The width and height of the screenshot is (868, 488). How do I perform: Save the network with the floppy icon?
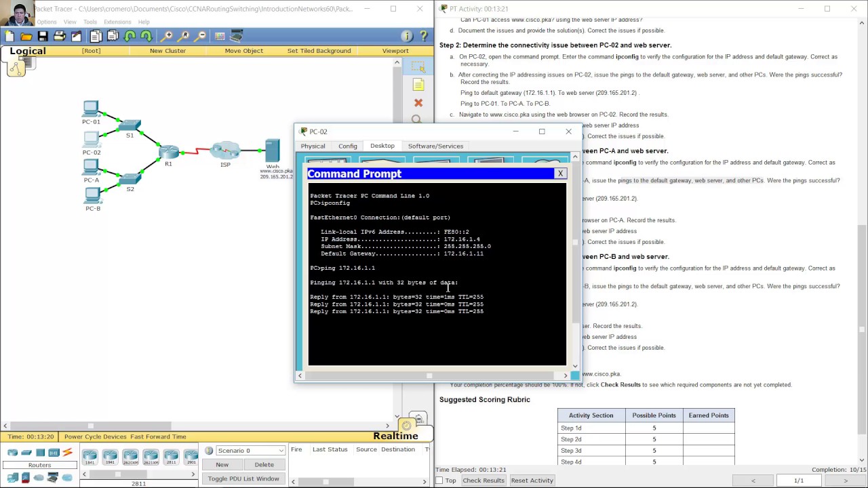coord(43,37)
